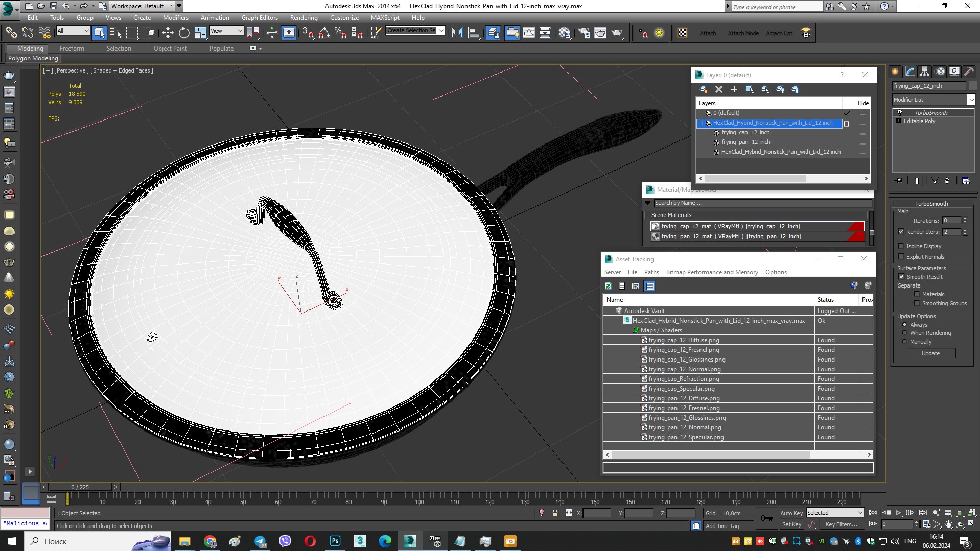Open Render Setup icon
The height and width of the screenshot is (551, 980).
(584, 33)
